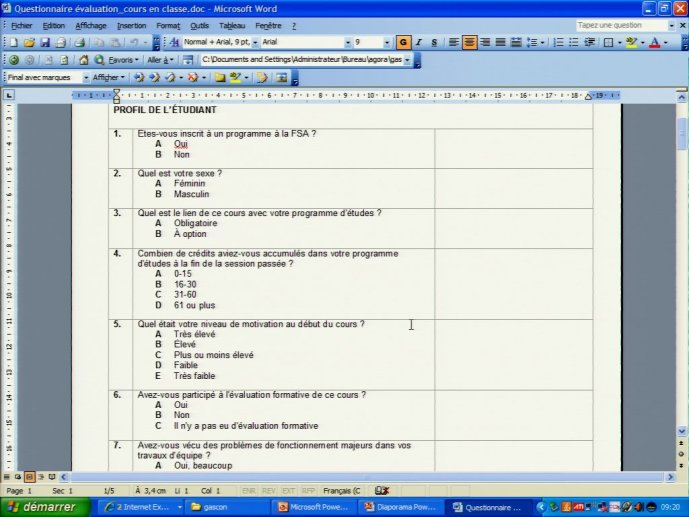Click the Print icon in the Standard toolbar
This screenshot has width=689, height=517.
[x=80, y=43]
